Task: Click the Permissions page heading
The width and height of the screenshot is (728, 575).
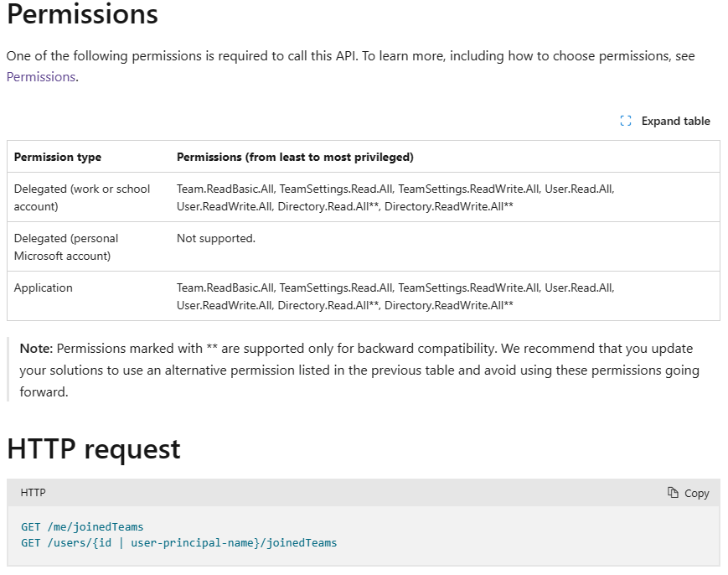Action: tap(82, 15)
